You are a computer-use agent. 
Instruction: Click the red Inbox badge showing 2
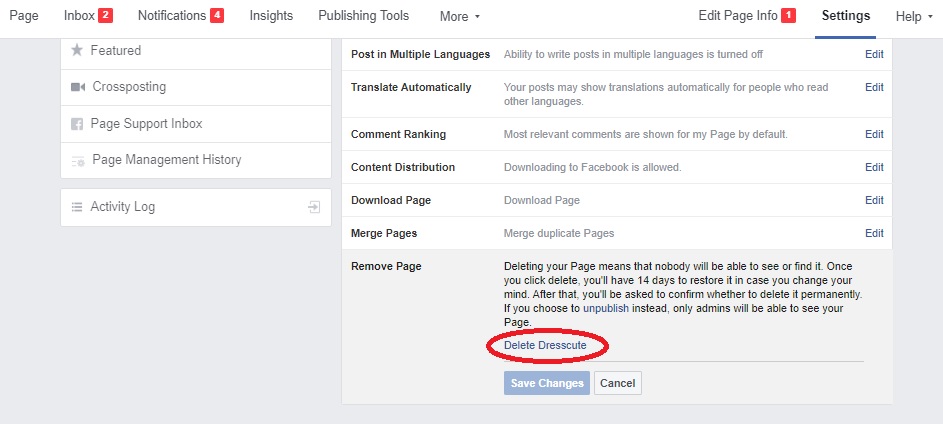click(x=105, y=16)
